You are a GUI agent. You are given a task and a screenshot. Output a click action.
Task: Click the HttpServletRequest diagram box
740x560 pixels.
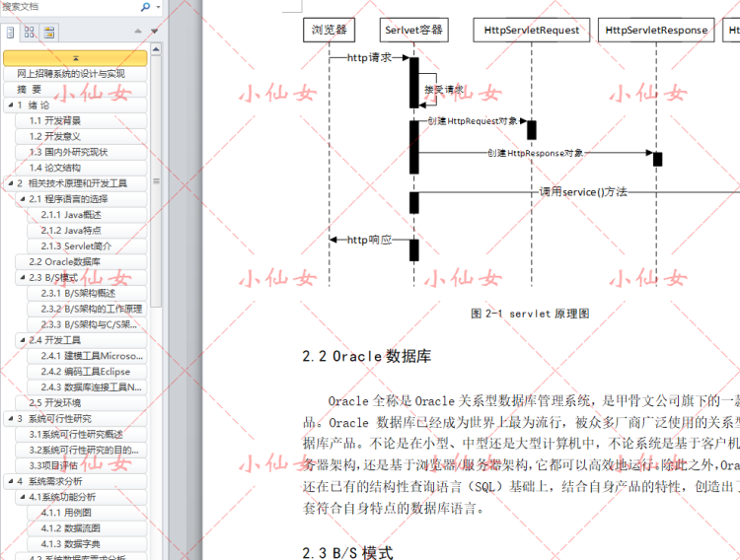tap(532, 30)
